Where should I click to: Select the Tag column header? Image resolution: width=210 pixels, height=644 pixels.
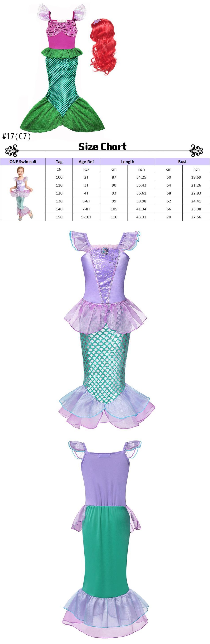pyautogui.click(x=59, y=162)
